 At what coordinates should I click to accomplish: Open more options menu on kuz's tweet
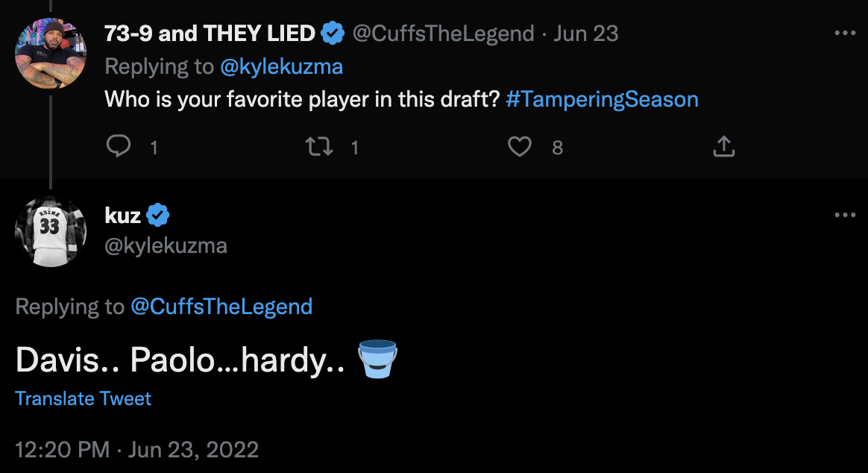point(844,216)
